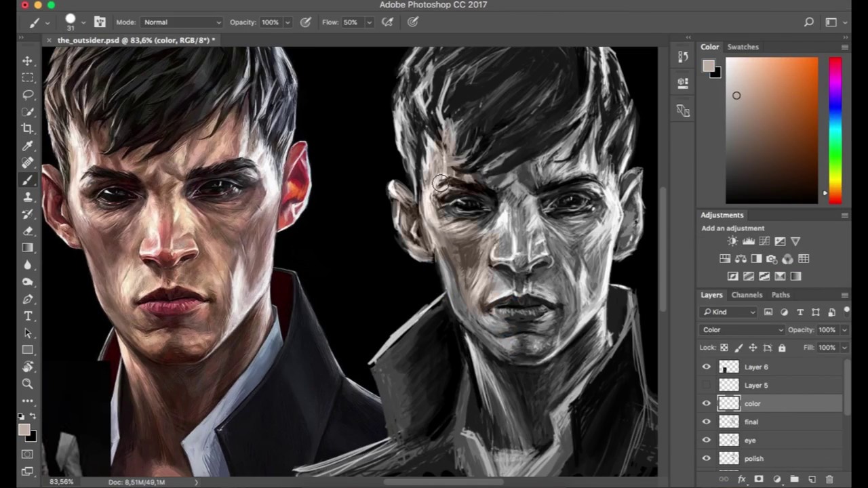Show the hidden Layer 5 layer
This screenshot has height=488, width=868.
pyautogui.click(x=707, y=385)
